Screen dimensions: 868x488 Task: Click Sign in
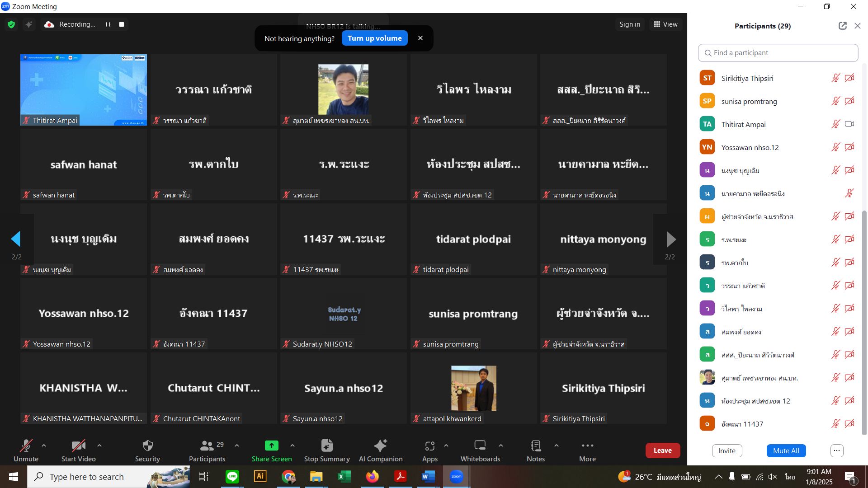tap(630, 24)
